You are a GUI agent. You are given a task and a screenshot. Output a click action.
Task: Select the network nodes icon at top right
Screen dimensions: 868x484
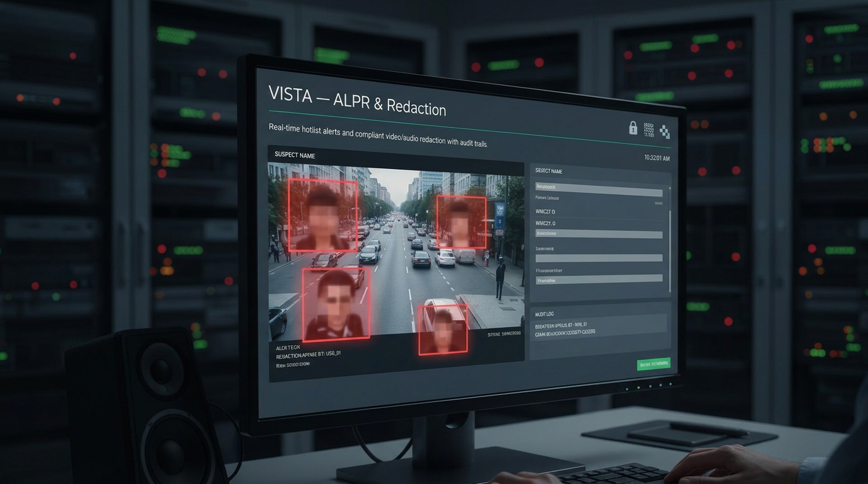coord(663,132)
